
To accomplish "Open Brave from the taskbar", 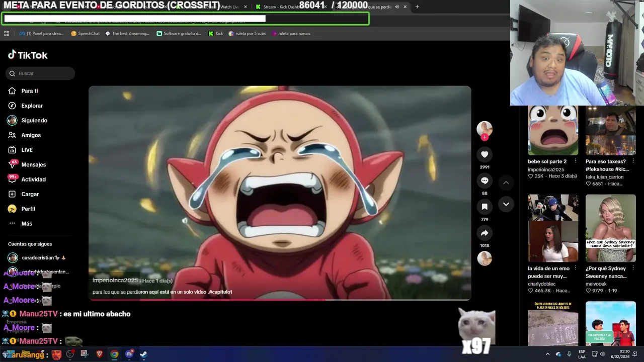I will (99, 354).
